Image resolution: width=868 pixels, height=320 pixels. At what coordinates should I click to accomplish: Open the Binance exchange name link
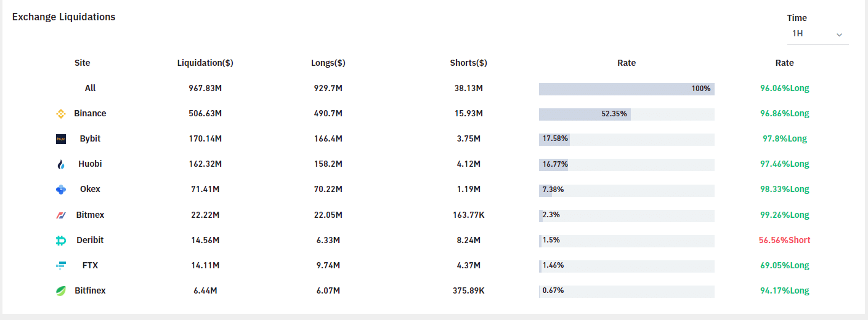(90, 113)
